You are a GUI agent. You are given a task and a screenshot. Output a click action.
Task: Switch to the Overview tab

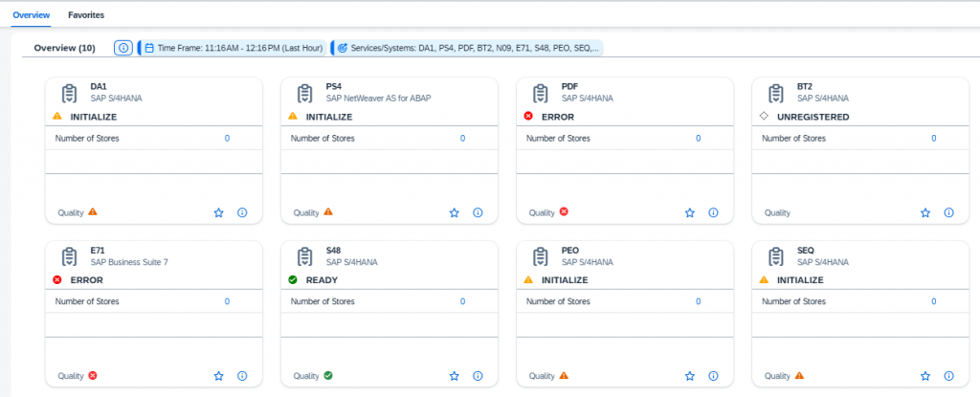pos(32,15)
